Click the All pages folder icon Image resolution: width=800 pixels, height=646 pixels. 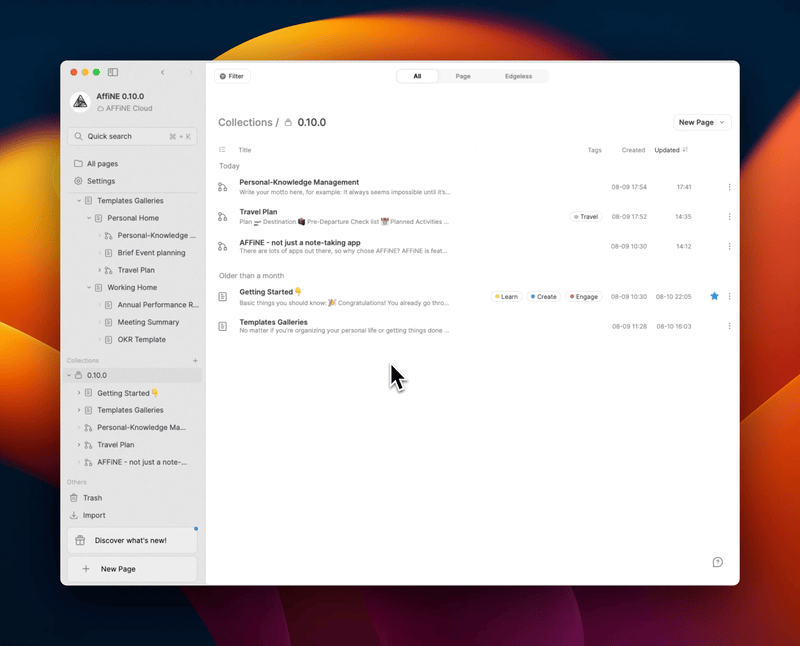point(78,164)
